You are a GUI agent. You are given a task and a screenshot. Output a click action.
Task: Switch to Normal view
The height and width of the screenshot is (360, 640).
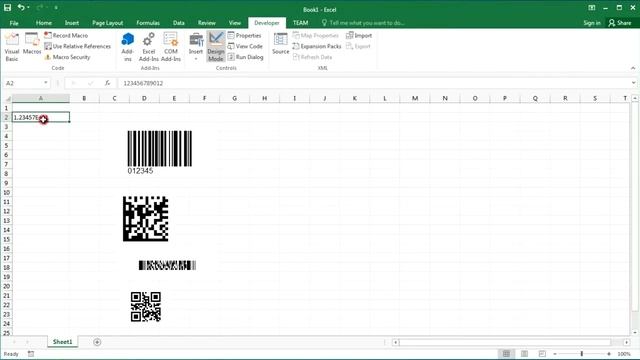point(506,354)
